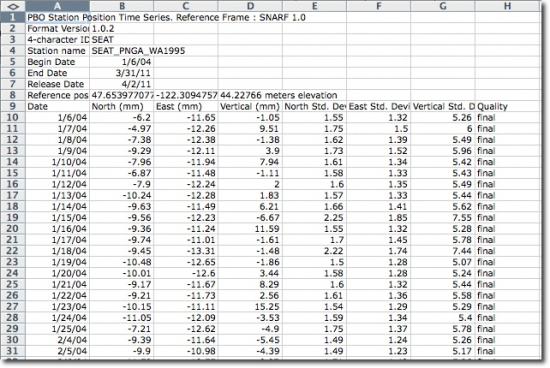Click the '-11.05' north value cell
The width and height of the screenshot is (550, 368).
coord(122,317)
